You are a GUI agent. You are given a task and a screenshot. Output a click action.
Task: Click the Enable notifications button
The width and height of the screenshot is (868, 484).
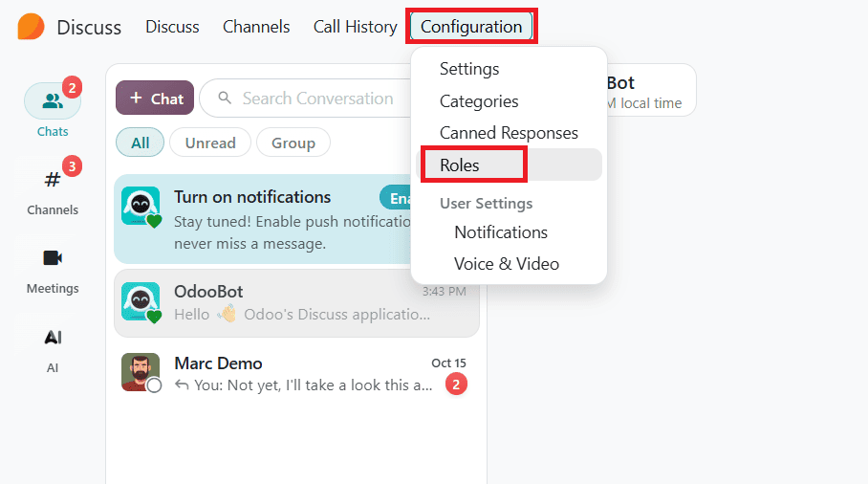click(397, 198)
